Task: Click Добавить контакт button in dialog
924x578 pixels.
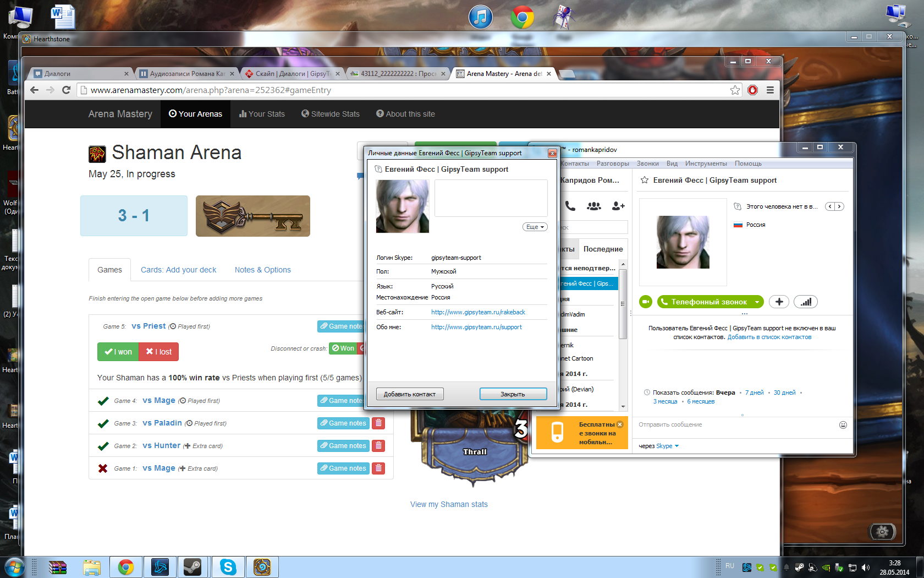Action: tap(410, 394)
